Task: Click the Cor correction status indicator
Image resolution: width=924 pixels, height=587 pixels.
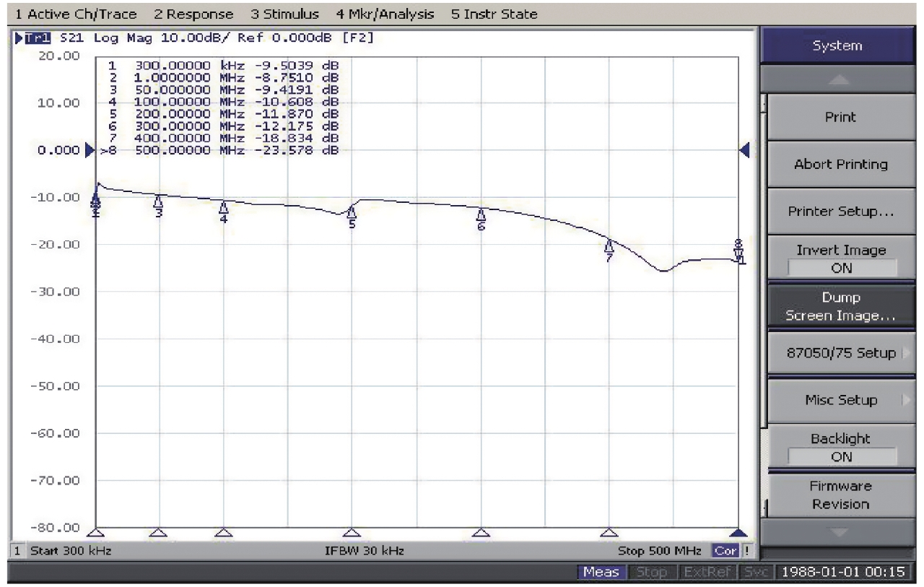Action: tap(725, 551)
